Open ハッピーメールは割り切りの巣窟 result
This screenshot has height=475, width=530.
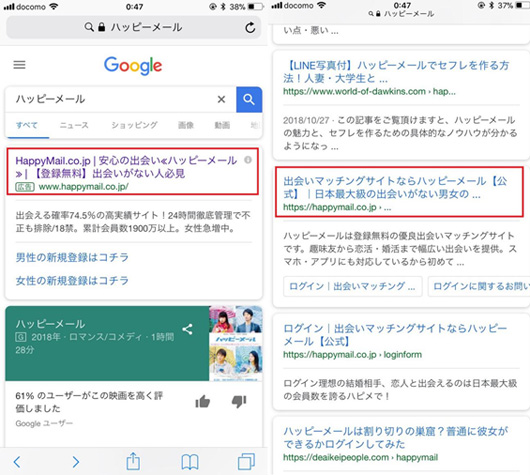pyautogui.click(x=395, y=437)
